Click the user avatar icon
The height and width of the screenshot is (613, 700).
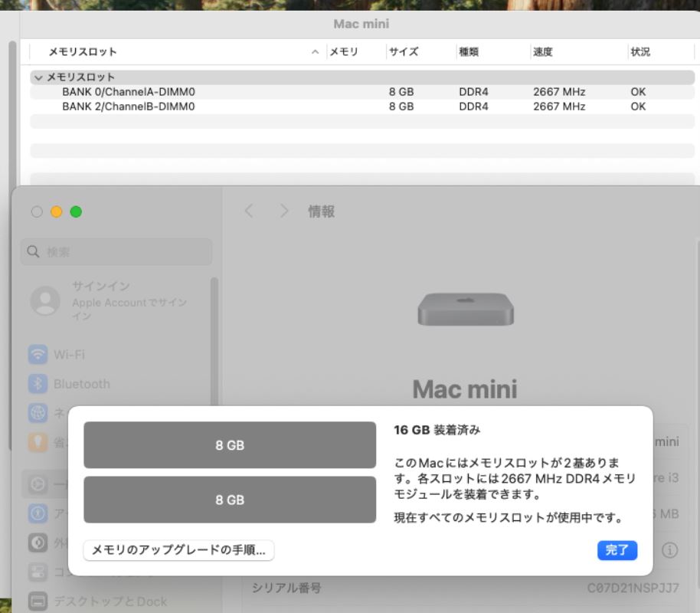coord(45,300)
